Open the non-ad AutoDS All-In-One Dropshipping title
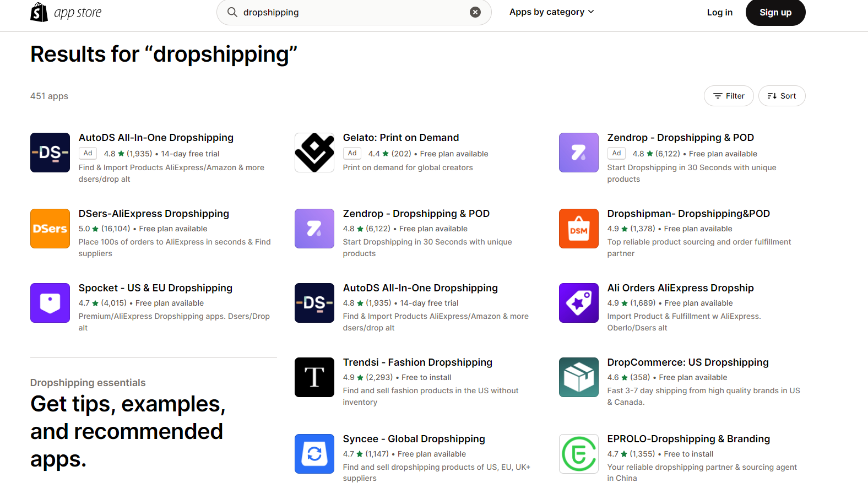Screen dimensions: 868x499 (x=420, y=288)
